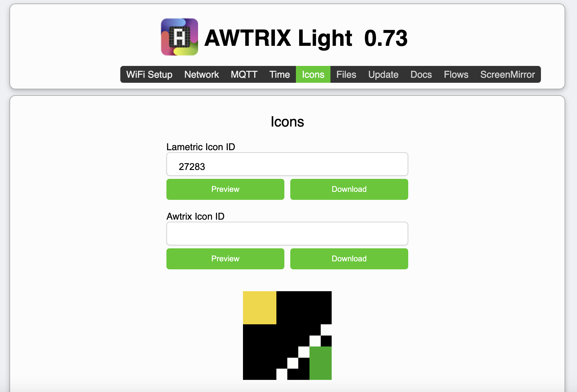The width and height of the screenshot is (577, 392).
Task: Open MQTT configuration tab
Action: pyautogui.click(x=244, y=74)
